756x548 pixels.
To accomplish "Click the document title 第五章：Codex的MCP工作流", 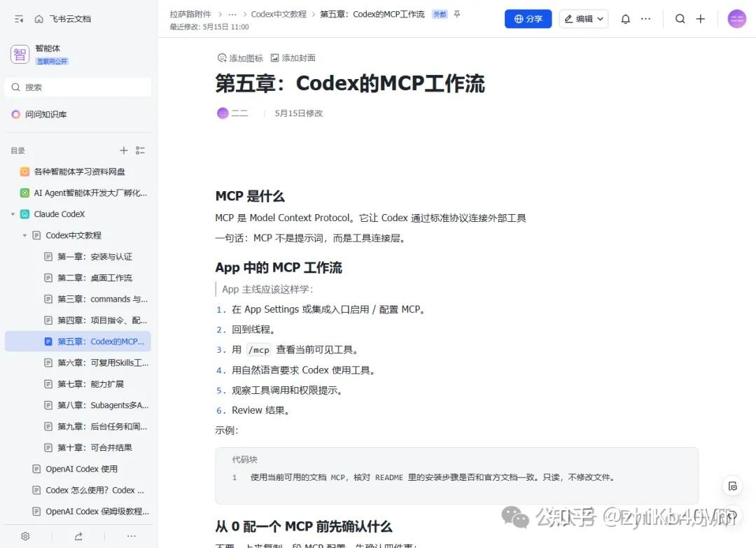I will pyautogui.click(x=350, y=83).
